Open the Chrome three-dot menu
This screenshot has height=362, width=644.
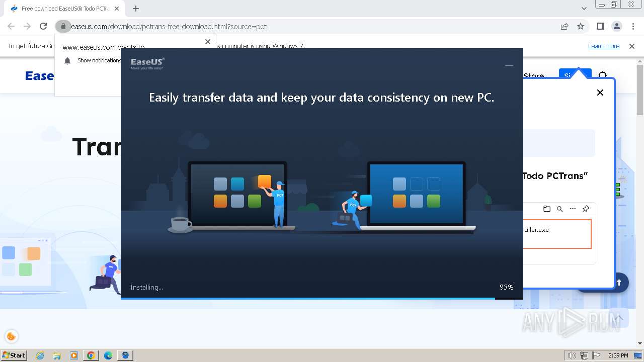[x=633, y=26]
